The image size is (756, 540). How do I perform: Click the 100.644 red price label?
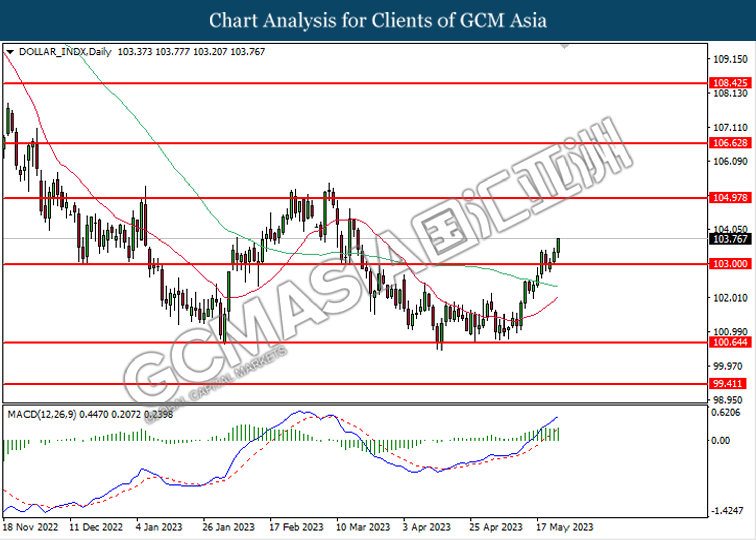(730, 342)
